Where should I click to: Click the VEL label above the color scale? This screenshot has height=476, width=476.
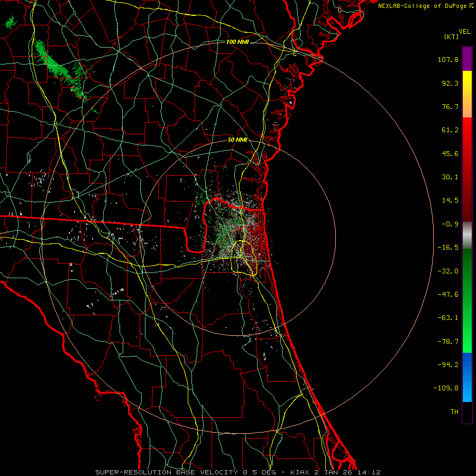point(464,32)
